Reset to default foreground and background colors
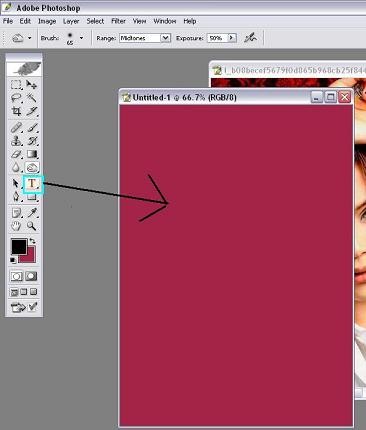Screen dimensions: 366x430 click(13, 260)
